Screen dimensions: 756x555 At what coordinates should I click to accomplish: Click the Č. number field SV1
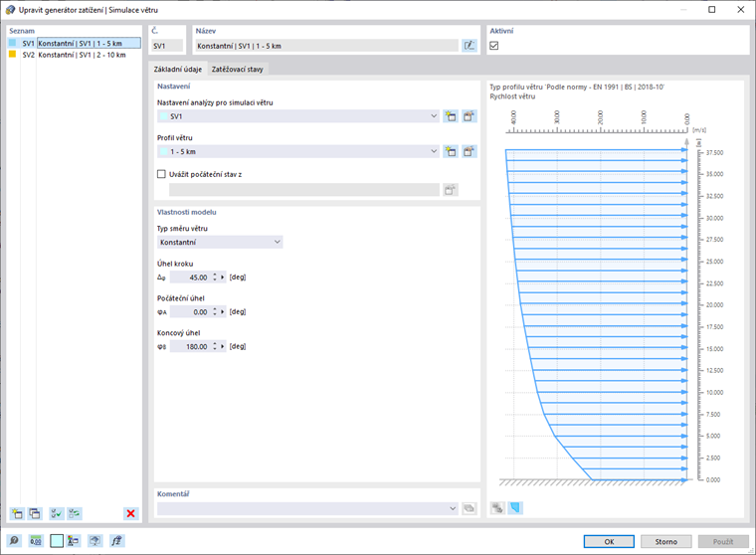click(167, 46)
